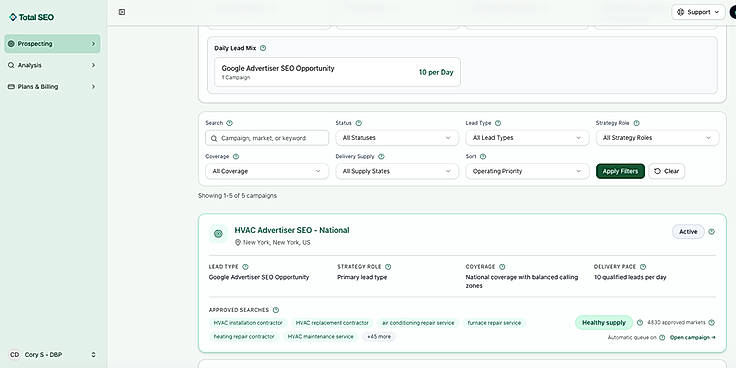This screenshot has height=368, width=736.
Task: Click the Clear filters button
Action: pyautogui.click(x=667, y=171)
